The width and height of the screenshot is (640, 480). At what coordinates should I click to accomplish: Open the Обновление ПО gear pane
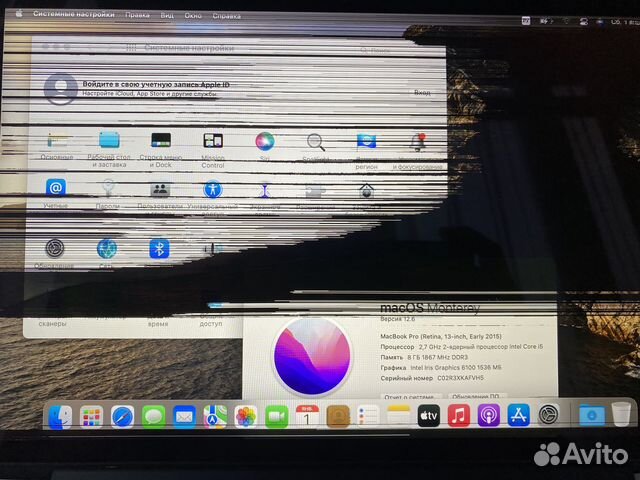[x=54, y=254]
